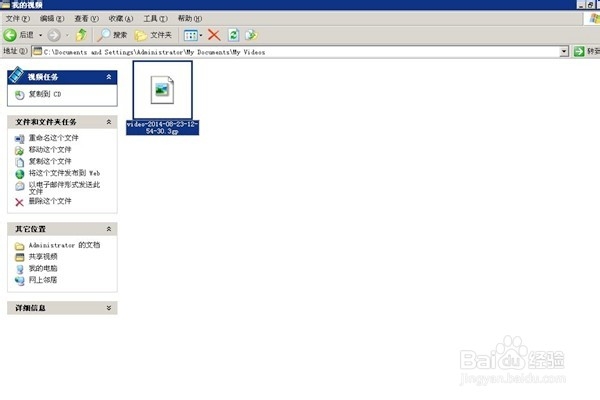This screenshot has width=600, height=400.
Task: Click the Network Neighborhood icon
Action: tap(20, 281)
